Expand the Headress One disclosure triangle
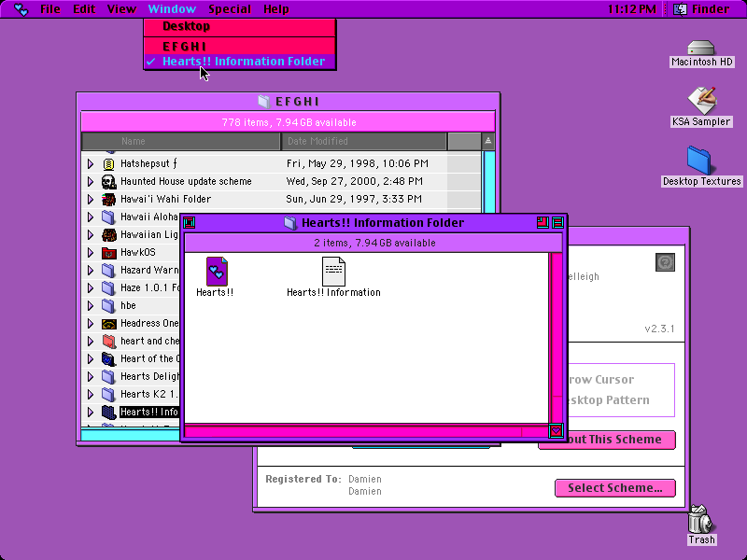The width and height of the screenshot is (747, 560). [91, 324]
